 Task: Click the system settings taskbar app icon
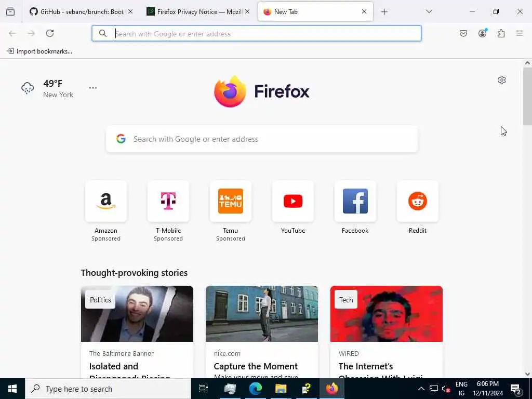click(230, 389)
